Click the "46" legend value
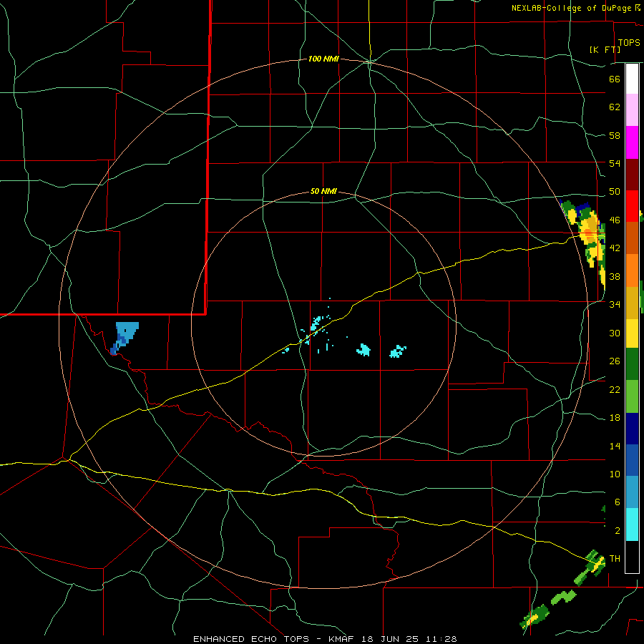This screenshot has width=644, height=644. [615, 220]
